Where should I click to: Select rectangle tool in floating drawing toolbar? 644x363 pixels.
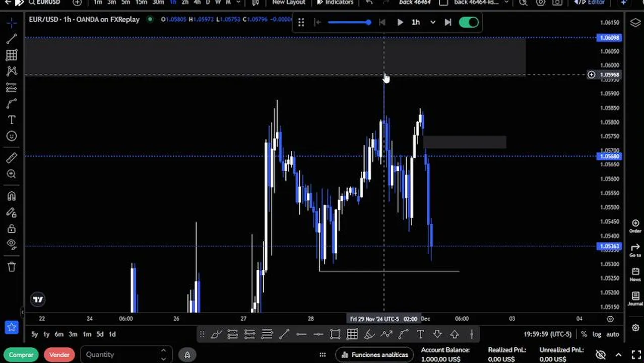pyautogui.click(x=335, y=334)
